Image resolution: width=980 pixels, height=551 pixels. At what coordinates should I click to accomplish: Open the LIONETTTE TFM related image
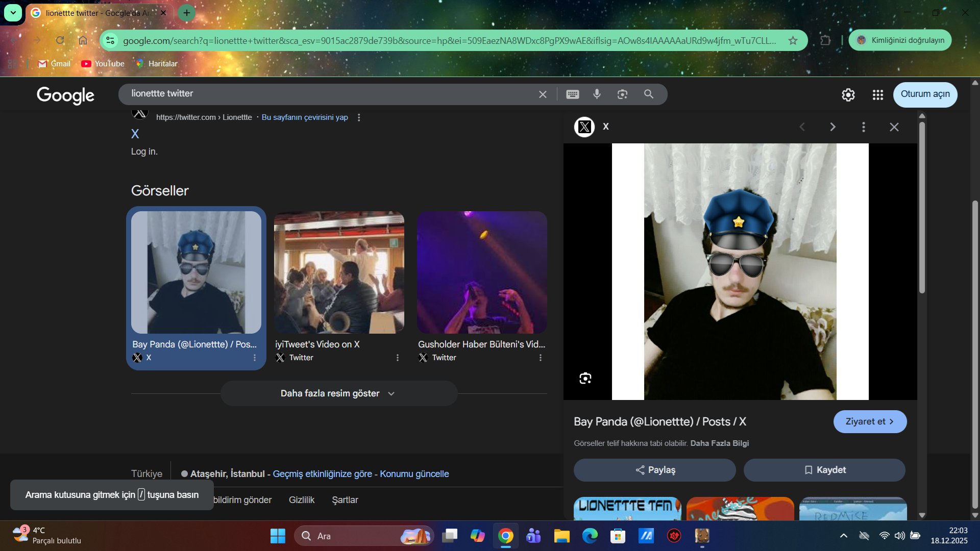(627, 509)
